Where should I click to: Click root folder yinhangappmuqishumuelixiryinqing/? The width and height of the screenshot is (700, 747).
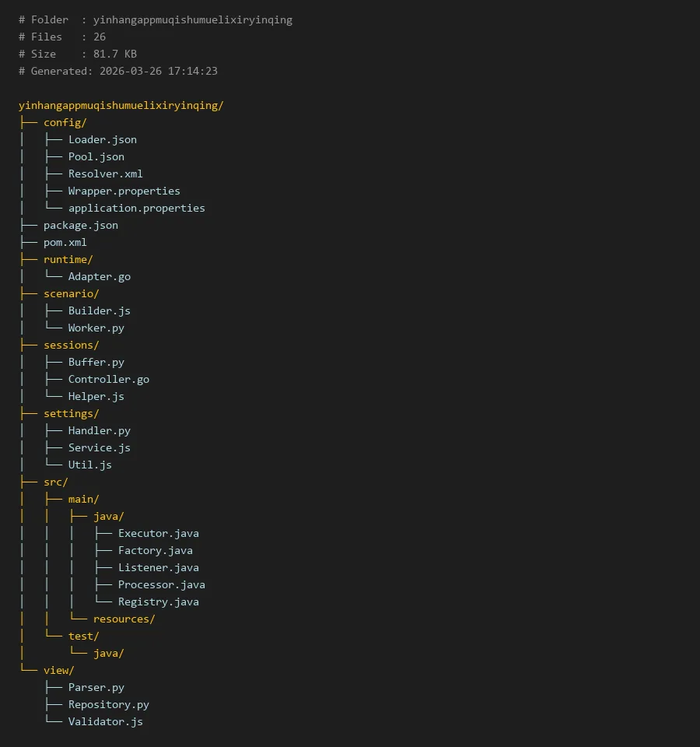[121, 105]
